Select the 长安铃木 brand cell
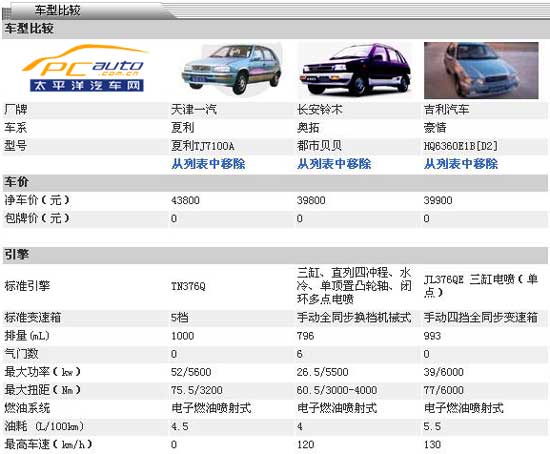The width and height of the screenshot is (550, 454). 320,110
